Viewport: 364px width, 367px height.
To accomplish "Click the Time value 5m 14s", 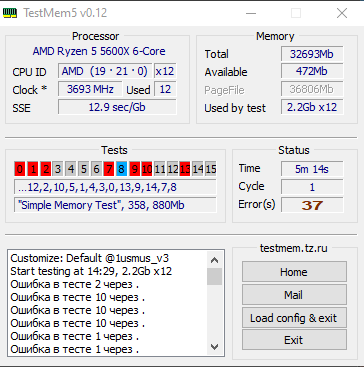I will 312,169.
